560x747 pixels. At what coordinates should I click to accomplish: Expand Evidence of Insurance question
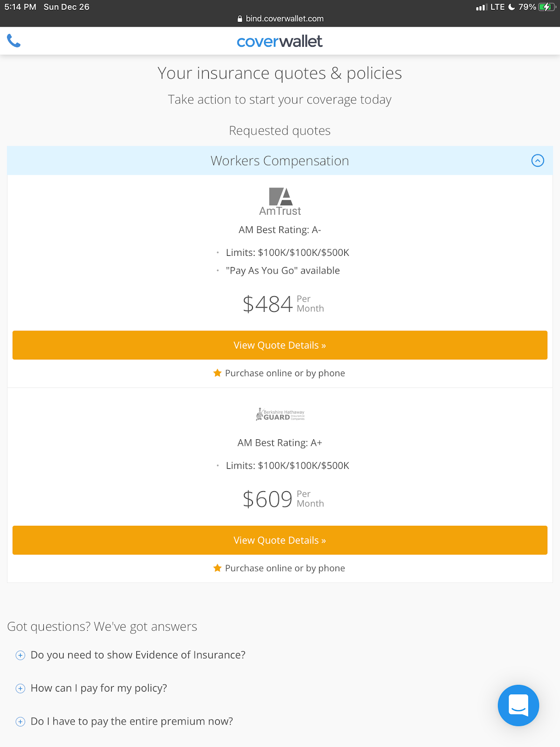pyautogui.click(x=21, y=655)
